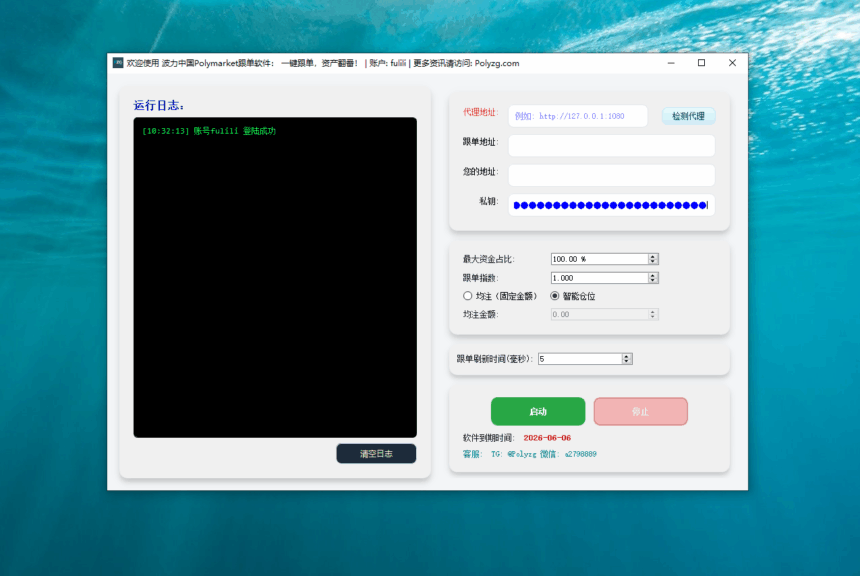Image resolution: width=860 pixels, height=576 pixels.
Task: Click the 私钥 private key password field
Action: click(611, 206)
